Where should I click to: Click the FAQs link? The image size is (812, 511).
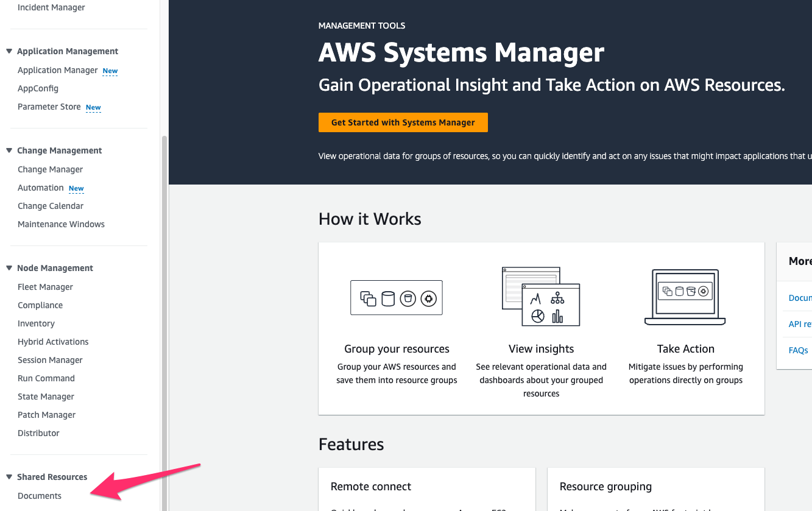(798, 350)
